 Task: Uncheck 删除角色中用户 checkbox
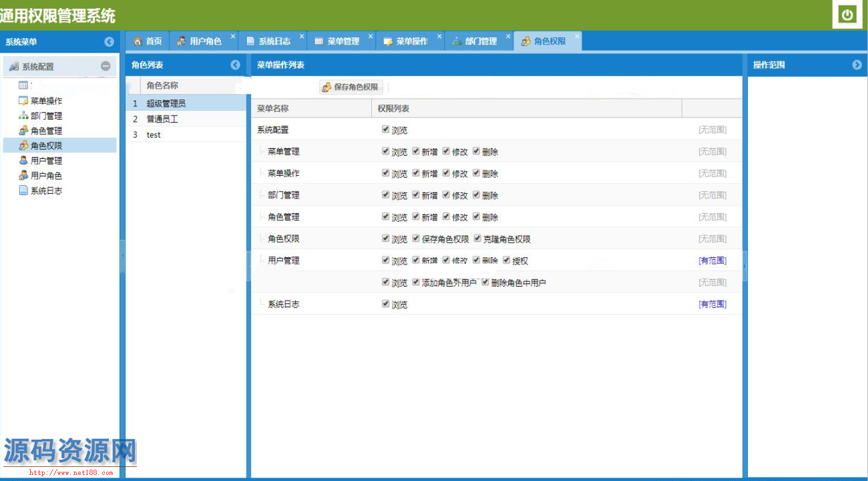(485, 282)
